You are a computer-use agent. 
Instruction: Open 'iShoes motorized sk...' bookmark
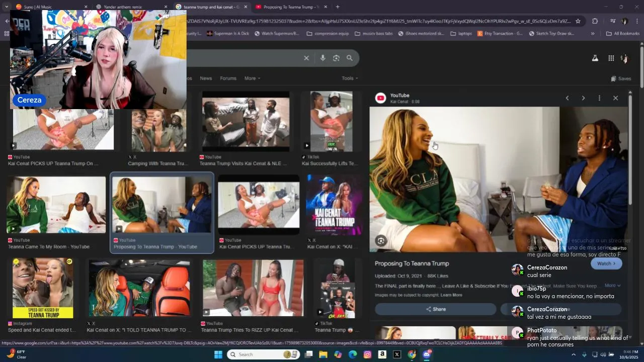[421, 34]
